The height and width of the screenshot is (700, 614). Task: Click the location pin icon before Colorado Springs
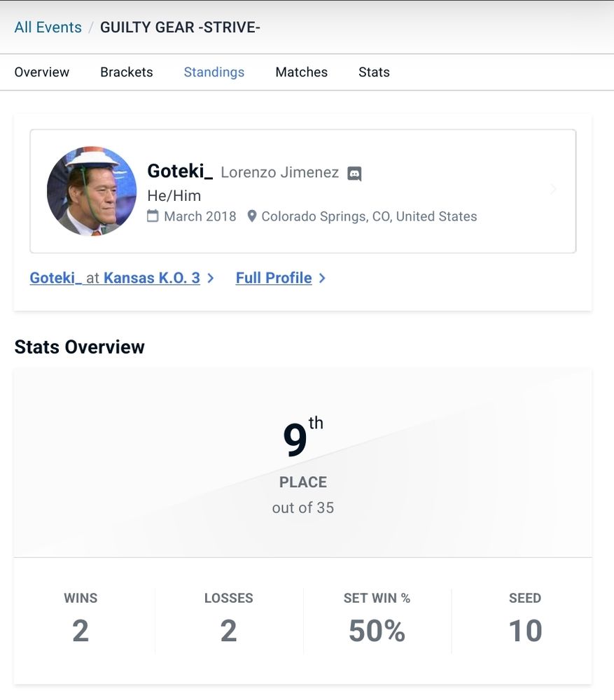(x=252, y=216)
